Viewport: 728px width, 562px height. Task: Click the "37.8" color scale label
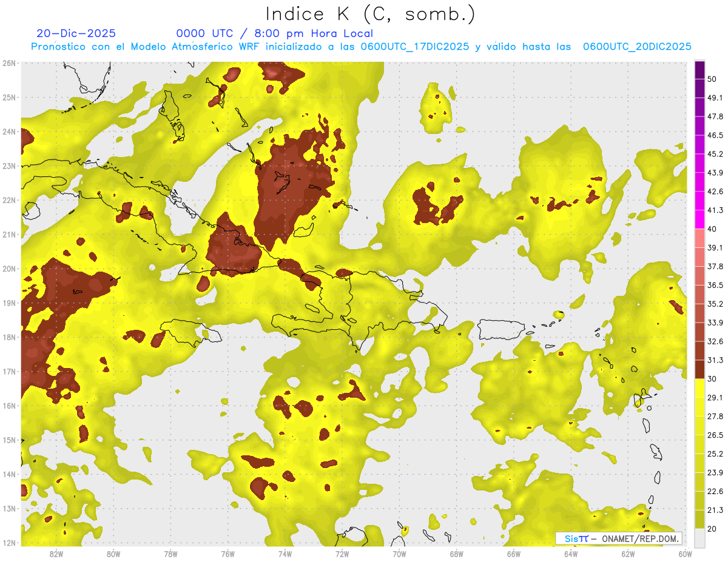715,266
